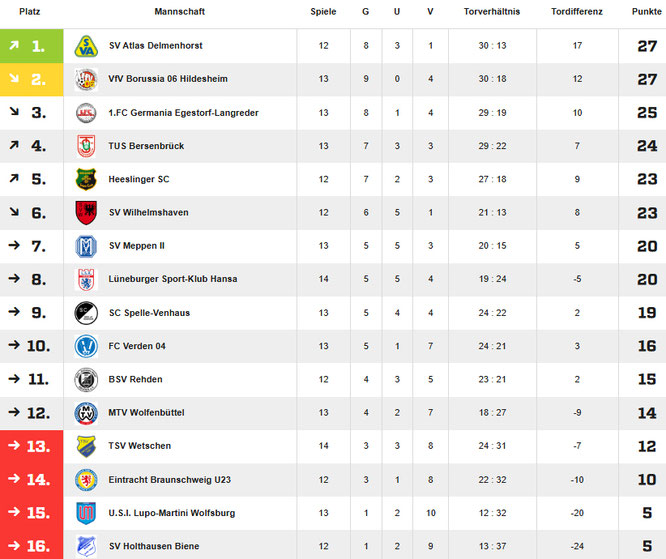Click the Eintracht Braunschweig U23 lion crest
This screenshot has height=559, width=666.
point(85,479)
